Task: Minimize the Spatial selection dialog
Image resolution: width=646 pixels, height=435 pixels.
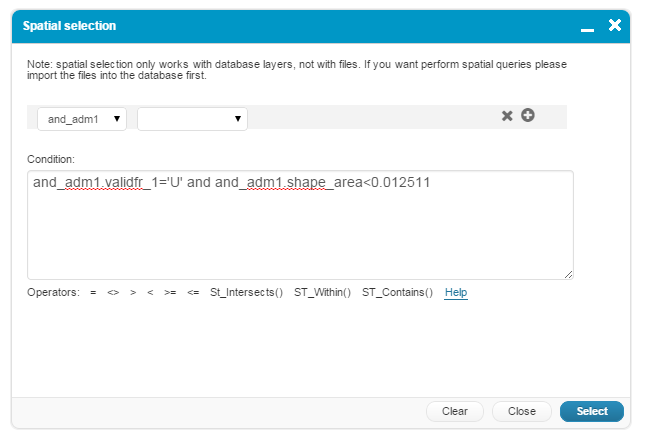Action: coord(587,26)
